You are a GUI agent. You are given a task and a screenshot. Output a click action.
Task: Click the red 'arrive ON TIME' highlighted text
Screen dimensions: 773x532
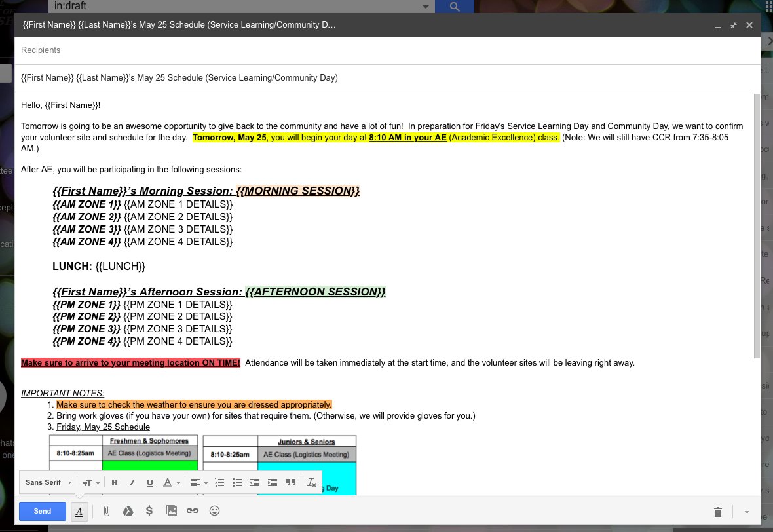[130, 363]
